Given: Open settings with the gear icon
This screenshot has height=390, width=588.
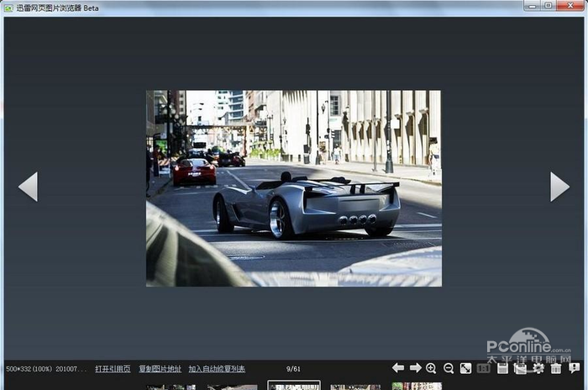Looking at the screenshot, I should coord(538,368).
